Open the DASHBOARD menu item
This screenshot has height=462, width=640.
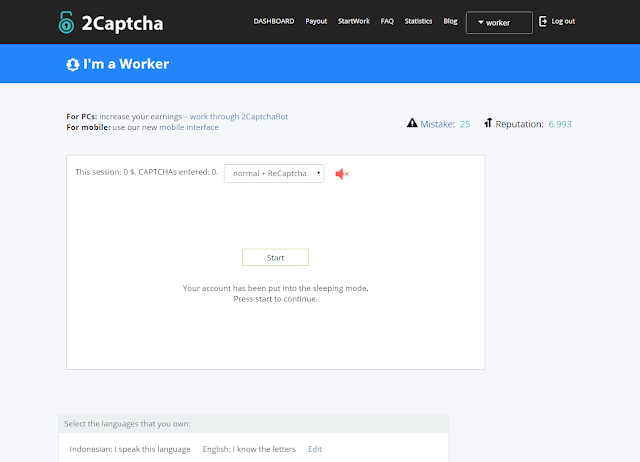pyautogui.click(x=274, y=21)
